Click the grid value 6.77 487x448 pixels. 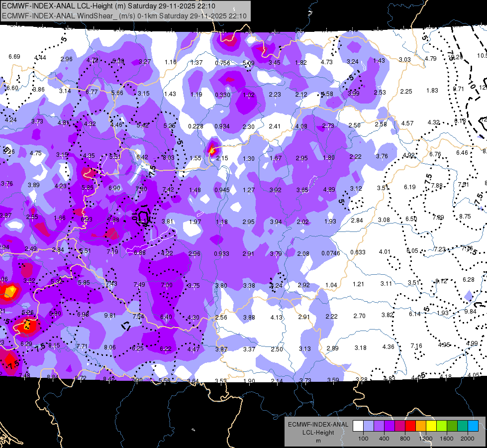[92, 92]
